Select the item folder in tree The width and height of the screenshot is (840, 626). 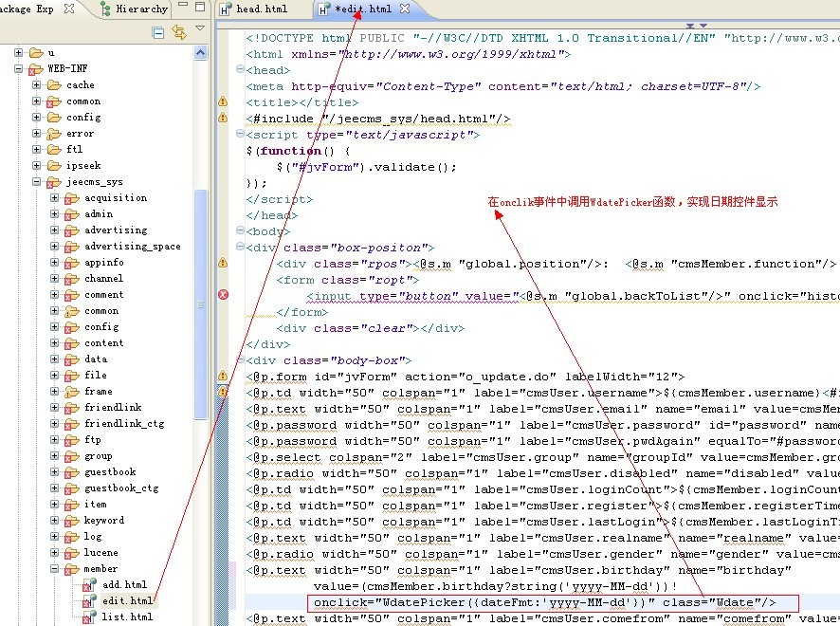tap(96, 505)
